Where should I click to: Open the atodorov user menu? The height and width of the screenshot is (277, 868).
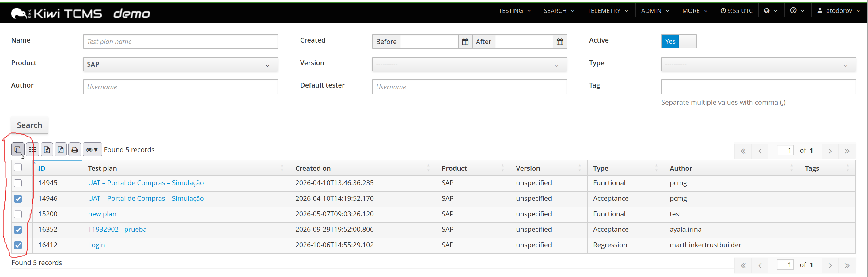838,11
